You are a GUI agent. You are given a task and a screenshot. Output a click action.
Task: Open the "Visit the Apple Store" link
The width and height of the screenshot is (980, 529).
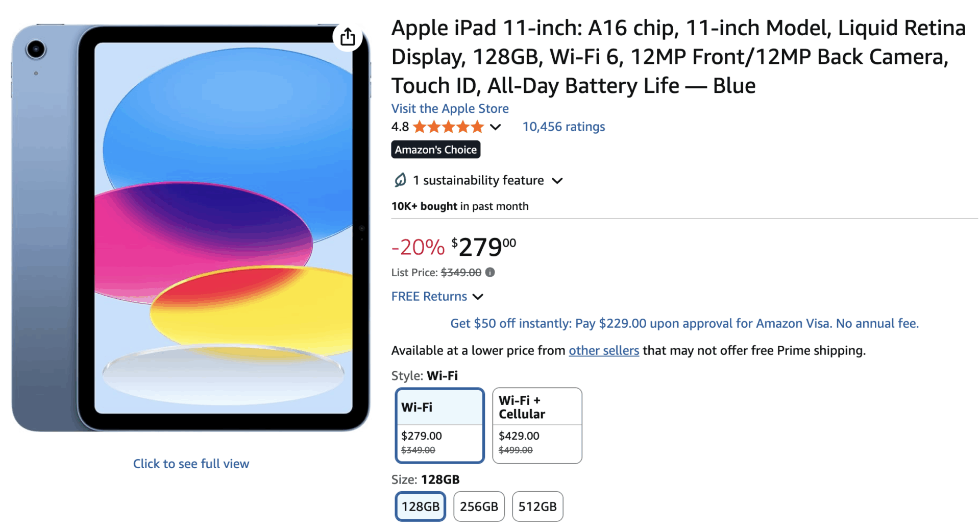click(450, 108)
